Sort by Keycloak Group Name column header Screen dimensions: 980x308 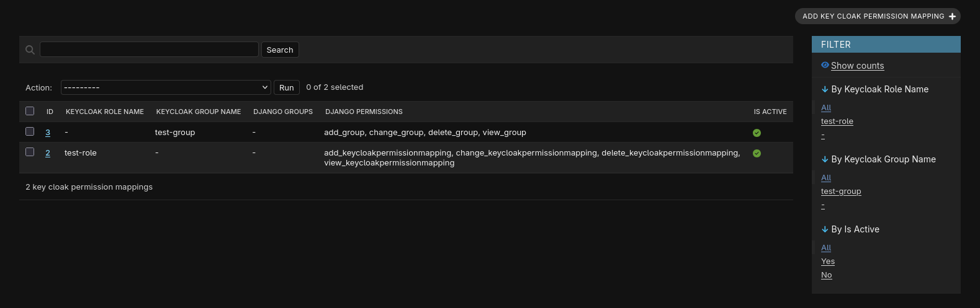(x=198, y=112)
